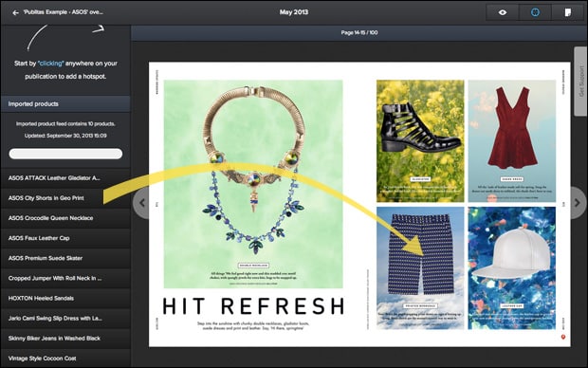This screenshot has width=588, height=368.
Task: Select Skinny Biker Jeans in Washed Black
Action: click(x=65, y=339)
